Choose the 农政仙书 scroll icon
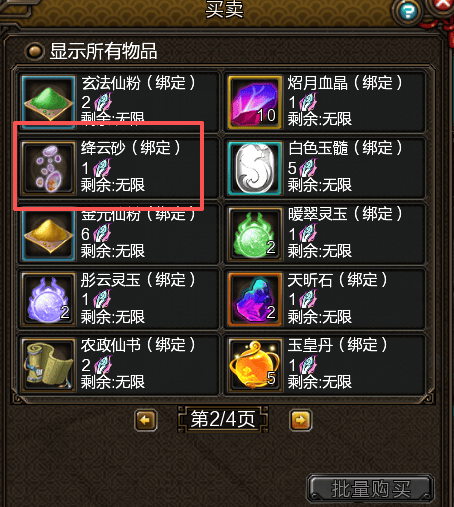Image resolution: width=454 pixels, height=507 pixels. (49, 365)
